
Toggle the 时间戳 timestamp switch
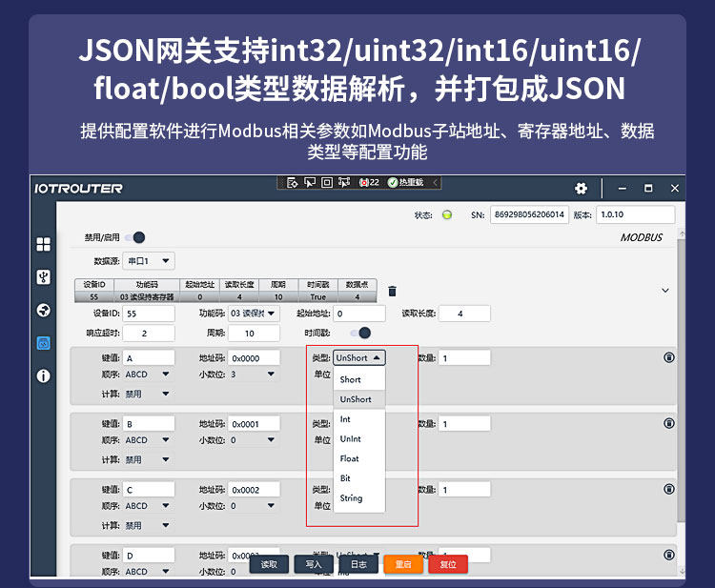coord(360,334)
